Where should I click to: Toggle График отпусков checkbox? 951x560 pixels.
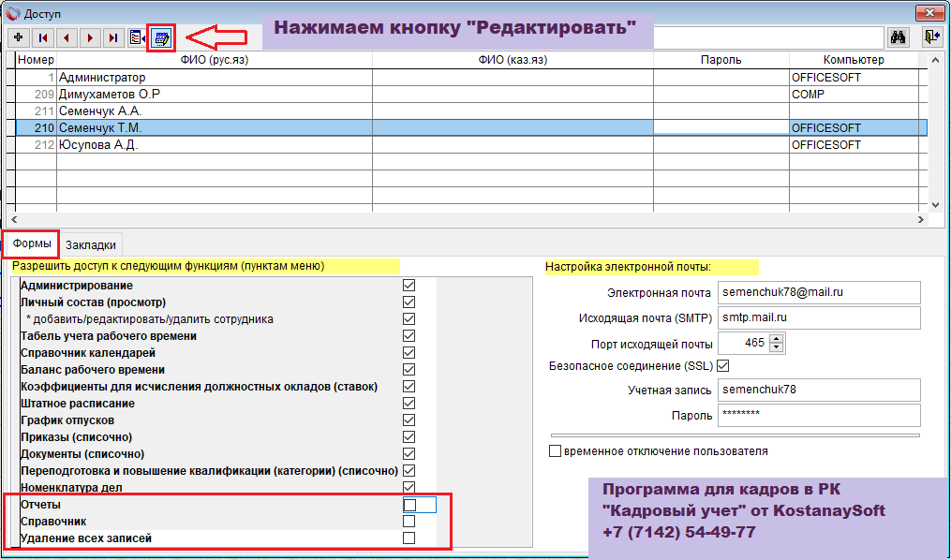coord(409,420)
